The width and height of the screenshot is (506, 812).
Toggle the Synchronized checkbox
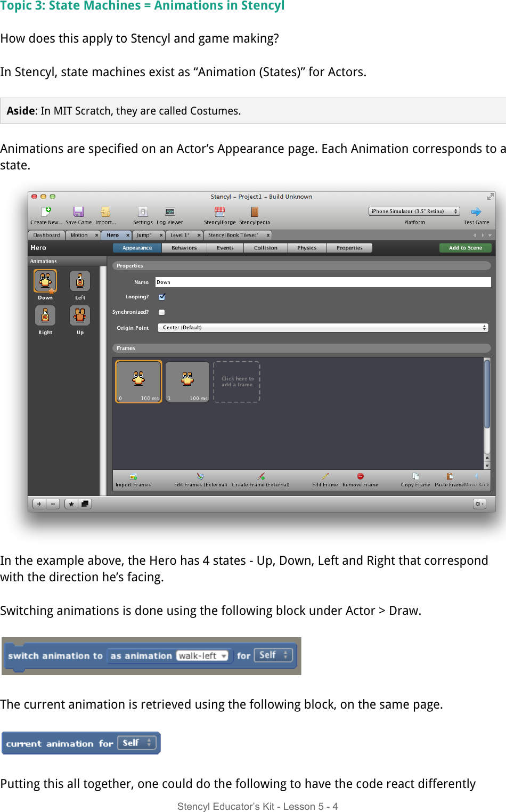(162, 312)
